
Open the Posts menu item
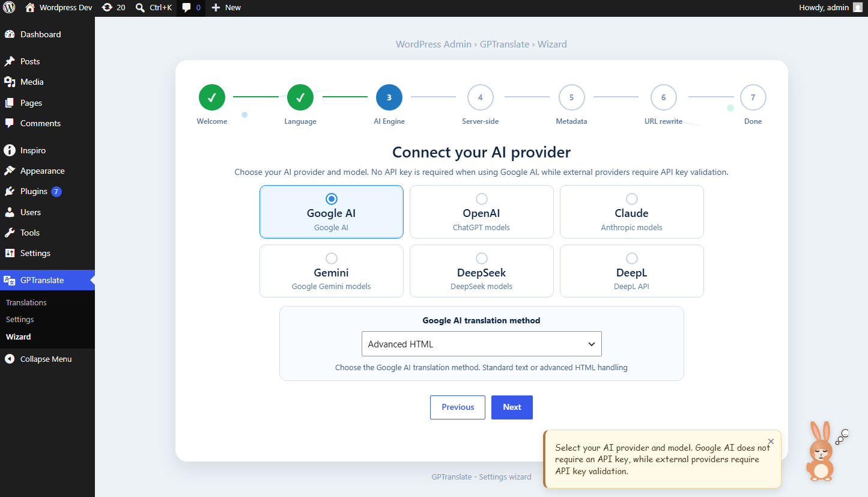point(47,61)
